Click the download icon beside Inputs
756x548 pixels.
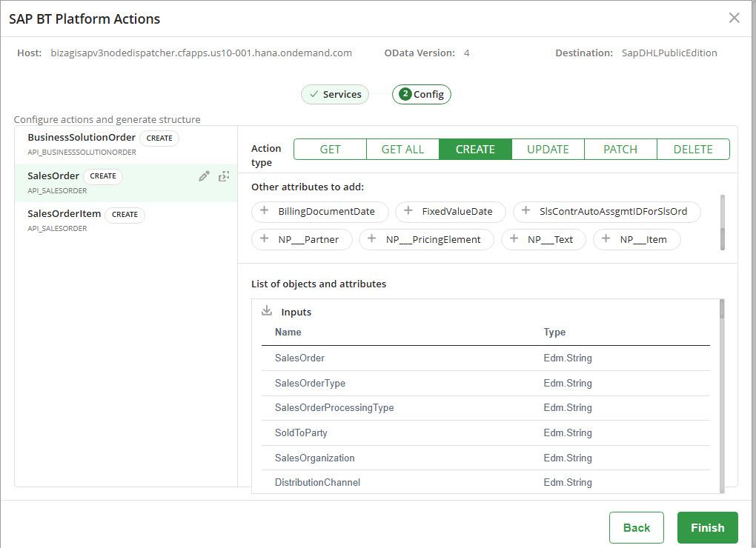click(x=267, y=310)
